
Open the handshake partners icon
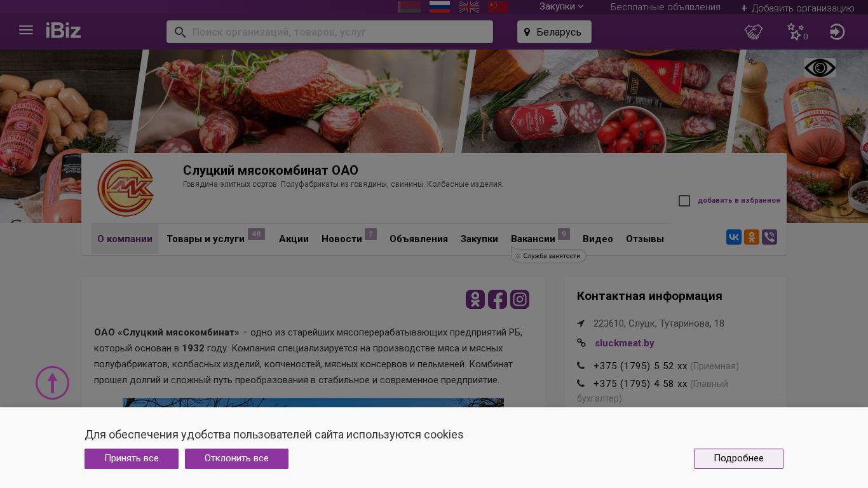754,32
